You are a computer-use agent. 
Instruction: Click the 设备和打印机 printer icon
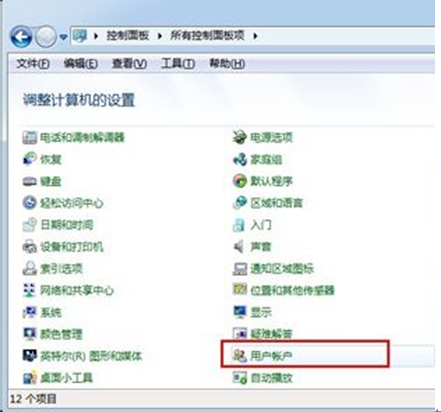pos(29,247)
